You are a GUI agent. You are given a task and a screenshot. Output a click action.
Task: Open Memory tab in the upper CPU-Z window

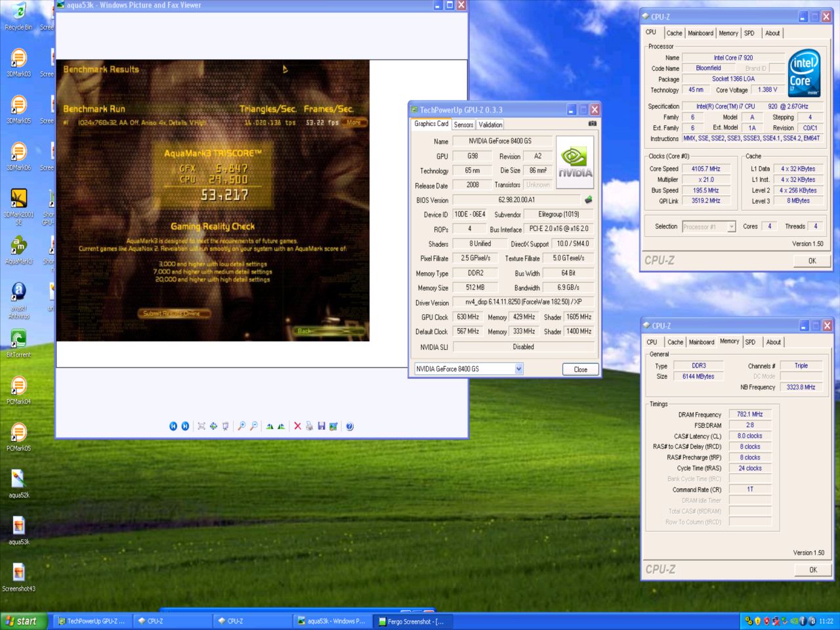click(728, 33)
